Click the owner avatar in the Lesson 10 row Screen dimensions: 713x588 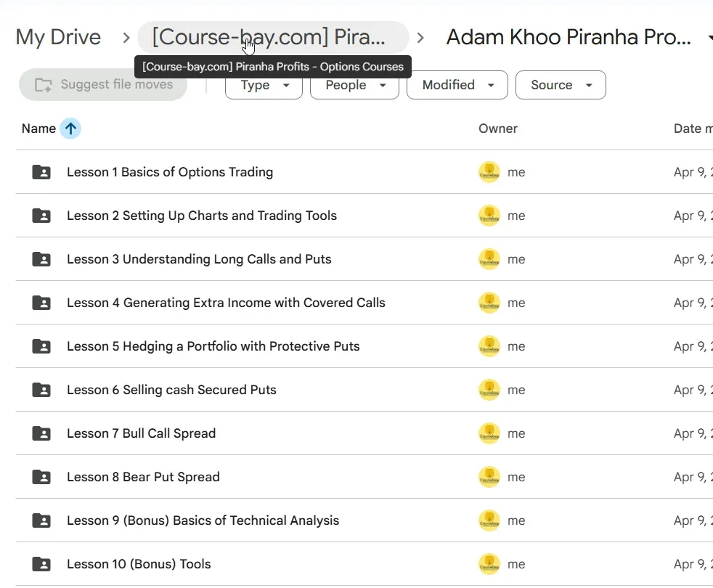(x=489, y=564)
